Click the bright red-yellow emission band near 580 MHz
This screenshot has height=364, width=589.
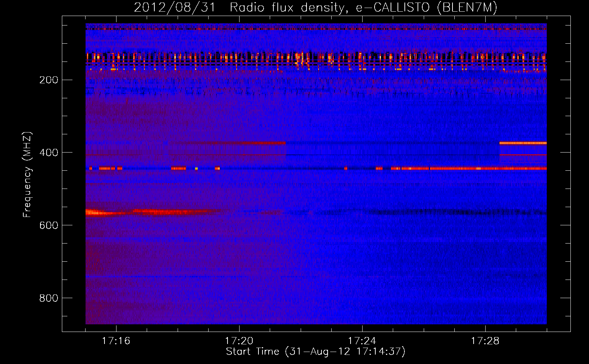(153, 212)
